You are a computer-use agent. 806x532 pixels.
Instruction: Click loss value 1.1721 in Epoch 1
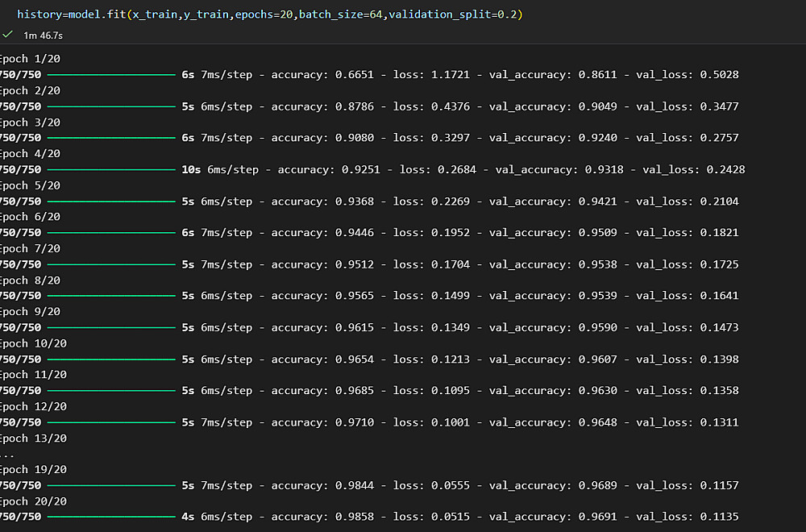(451, 74)
